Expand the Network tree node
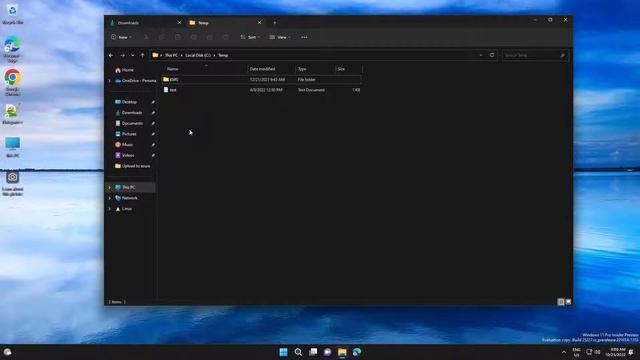 [109, 198]
